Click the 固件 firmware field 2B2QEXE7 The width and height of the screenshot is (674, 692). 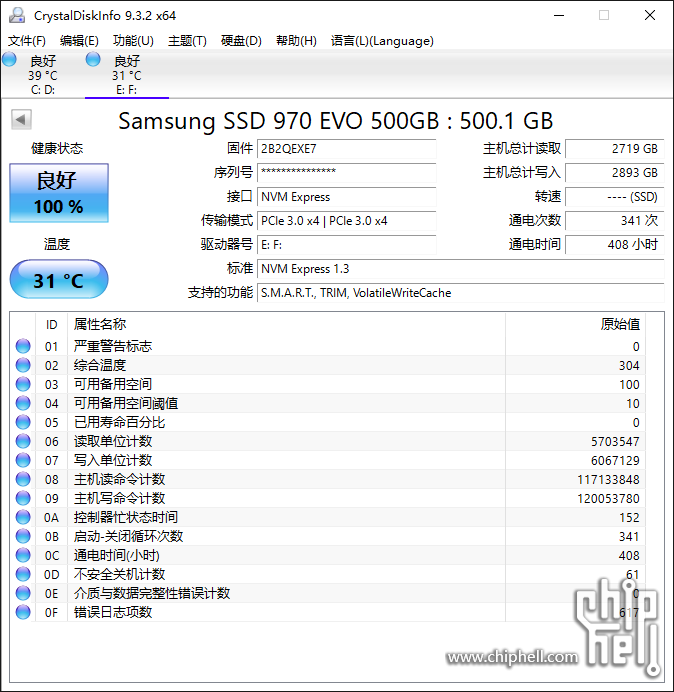[346, 149]
